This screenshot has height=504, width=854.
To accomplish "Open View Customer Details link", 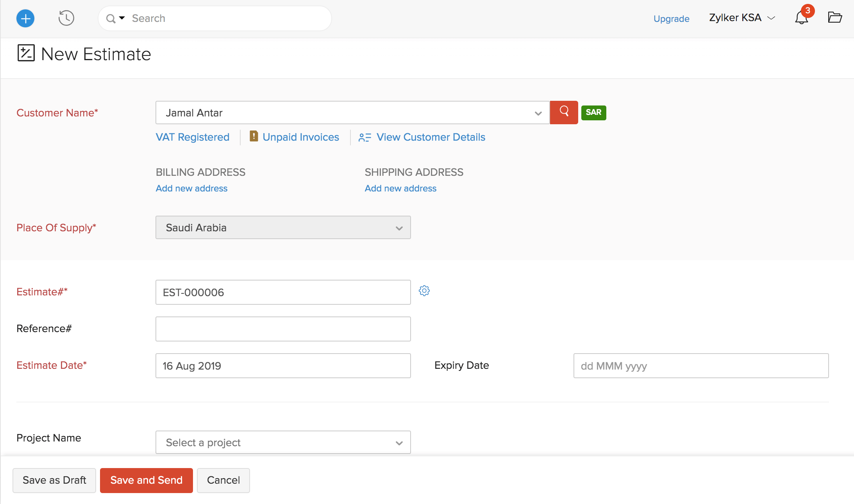I will 431,137.
